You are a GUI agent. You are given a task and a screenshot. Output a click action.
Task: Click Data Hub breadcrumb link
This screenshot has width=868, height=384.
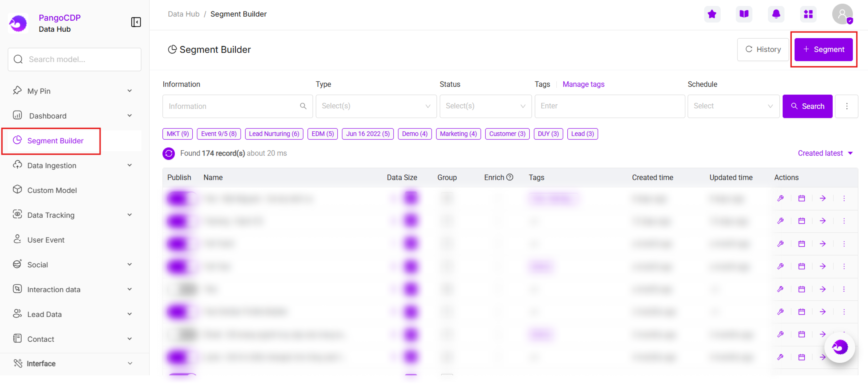[184, 14]
